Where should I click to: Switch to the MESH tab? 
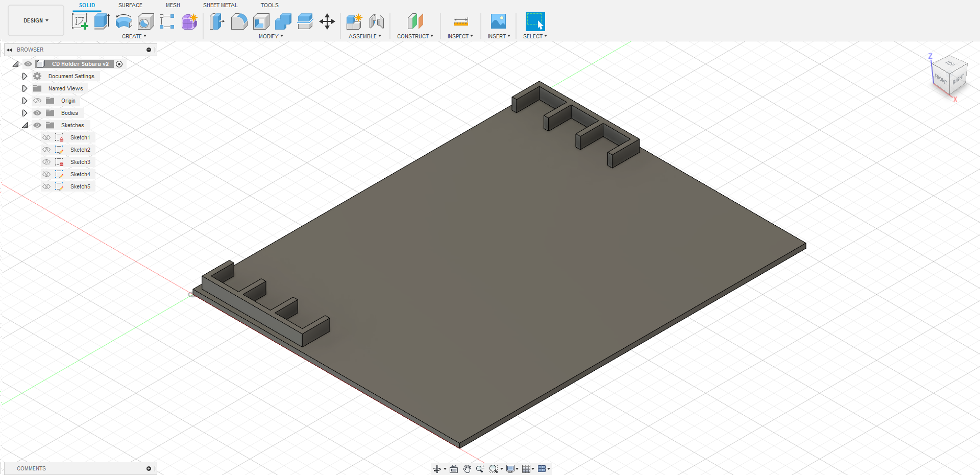click(x=173, y=5)
